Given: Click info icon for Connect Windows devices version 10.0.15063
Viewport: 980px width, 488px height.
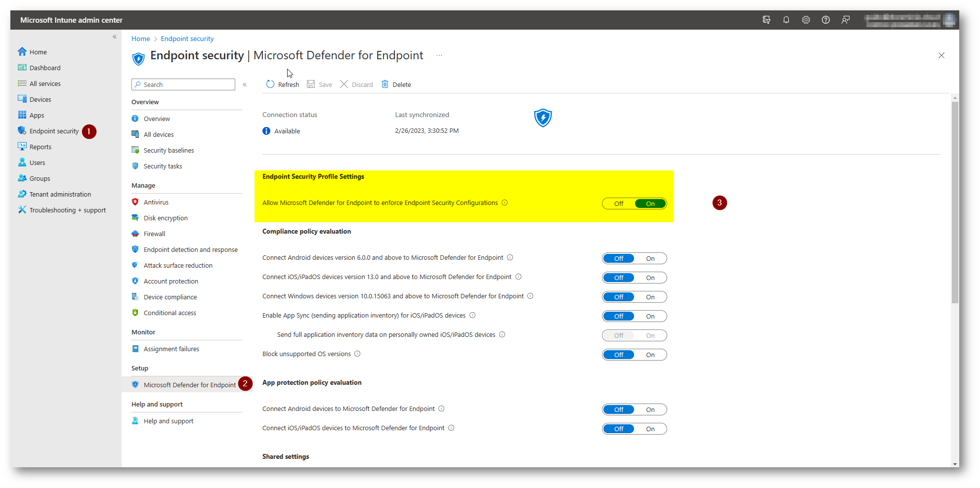Looking at the screenshot, I should (x=530, y=296).
